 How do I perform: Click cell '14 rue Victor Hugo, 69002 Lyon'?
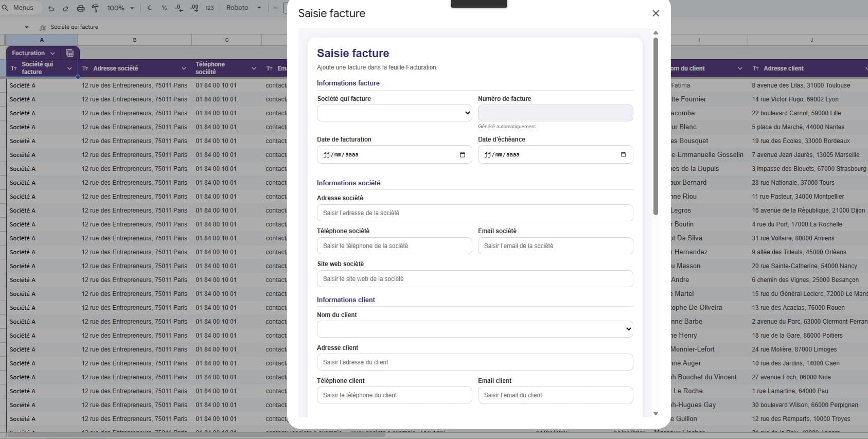tap(808, 99)
